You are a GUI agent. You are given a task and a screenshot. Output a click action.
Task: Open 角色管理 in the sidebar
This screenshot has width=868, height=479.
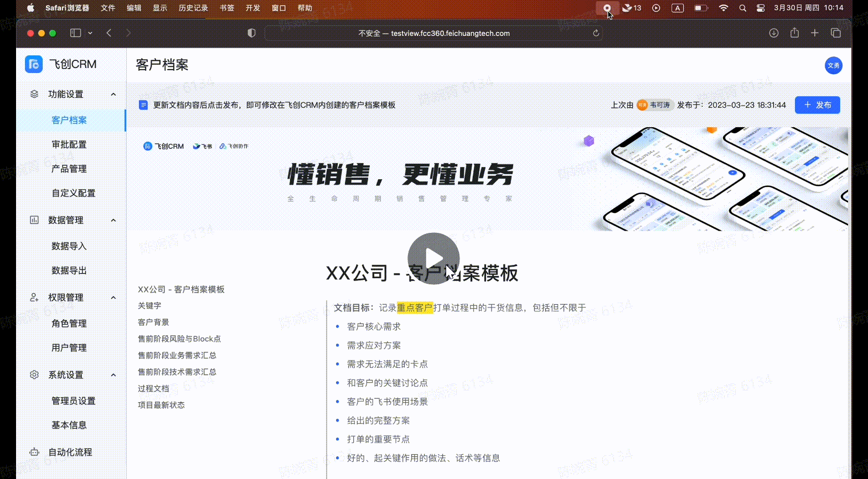click(69, 324)
